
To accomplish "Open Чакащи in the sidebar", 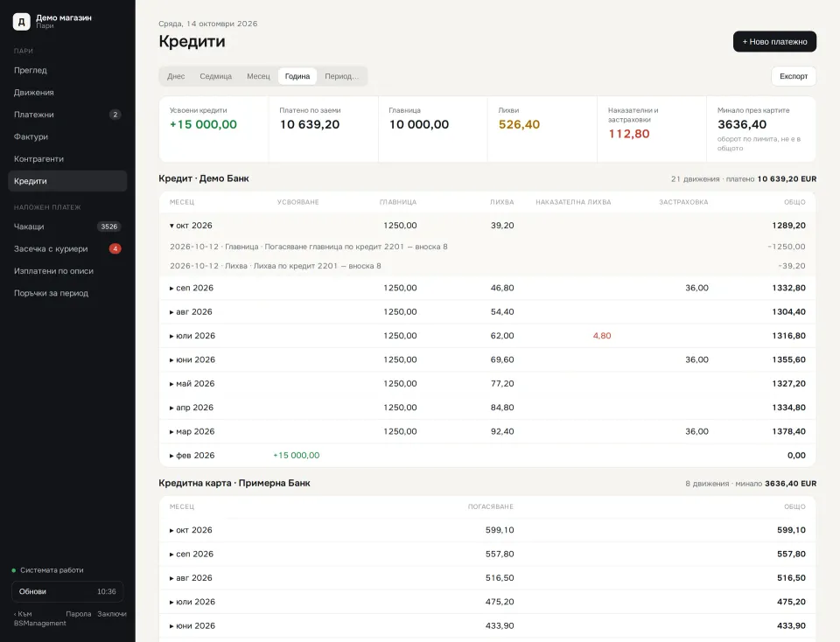I will [x=67, y=227].
